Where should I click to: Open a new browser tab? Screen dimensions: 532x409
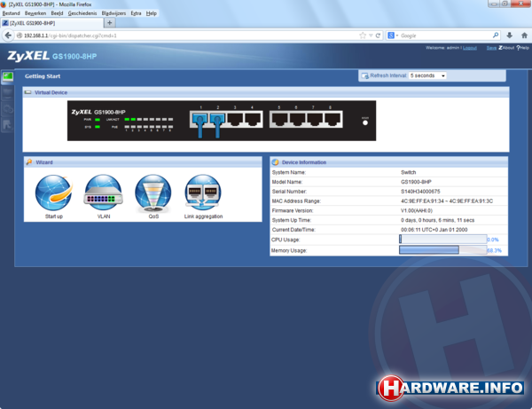[x=109, y=23]
